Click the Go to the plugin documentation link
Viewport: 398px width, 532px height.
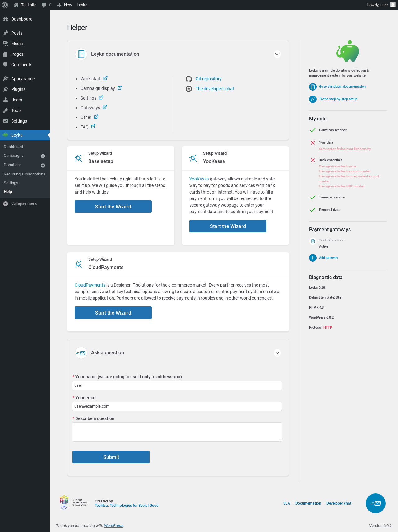point(342,87)
